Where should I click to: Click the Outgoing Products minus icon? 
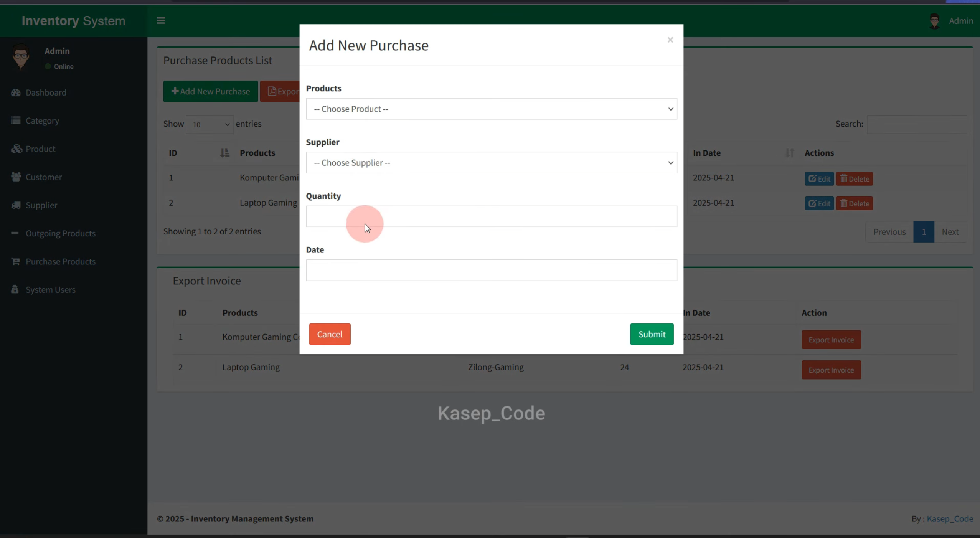coord(15,233)
